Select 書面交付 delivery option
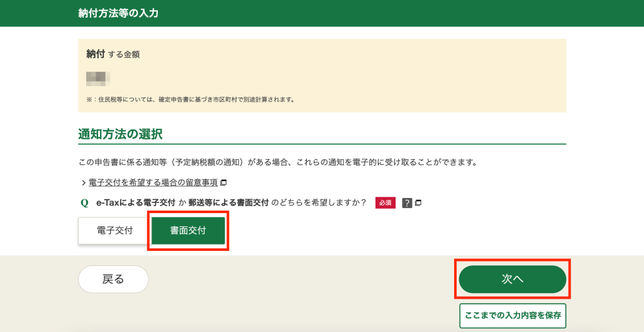The height and width of the screenshot is (332, 644). coord(188,231)
